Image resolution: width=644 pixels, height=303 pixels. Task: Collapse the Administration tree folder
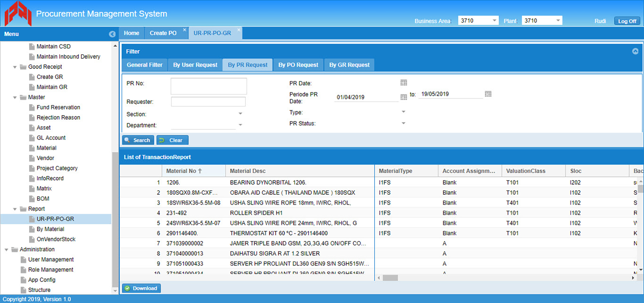pos(6,250)
